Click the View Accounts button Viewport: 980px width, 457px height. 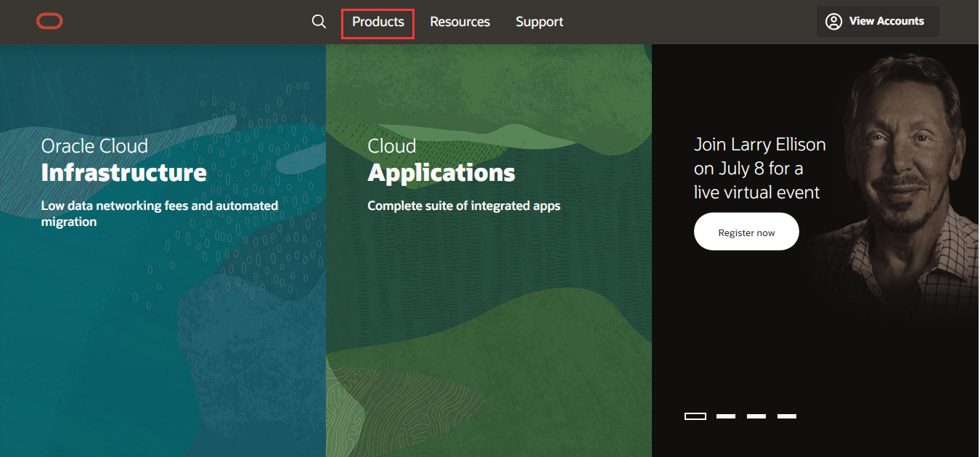tap(878, 21)
